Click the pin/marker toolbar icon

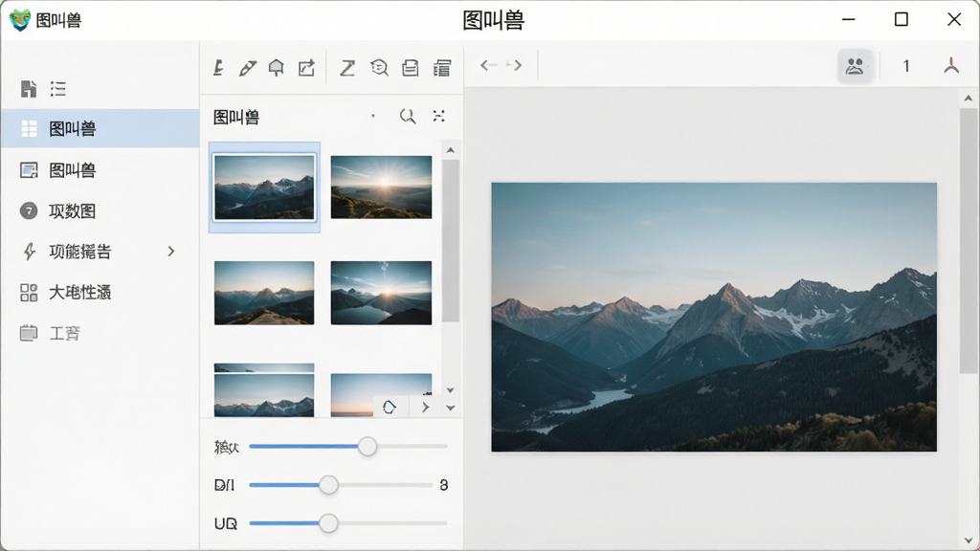(x=277, y=68)
